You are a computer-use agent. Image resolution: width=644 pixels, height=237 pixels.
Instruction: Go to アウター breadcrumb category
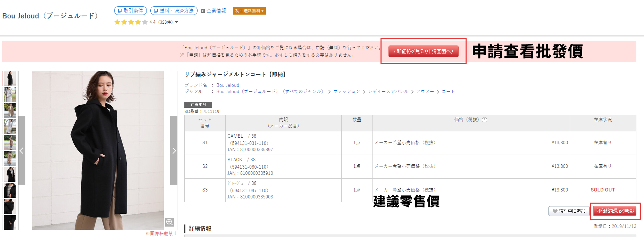(x=425, y=92)
